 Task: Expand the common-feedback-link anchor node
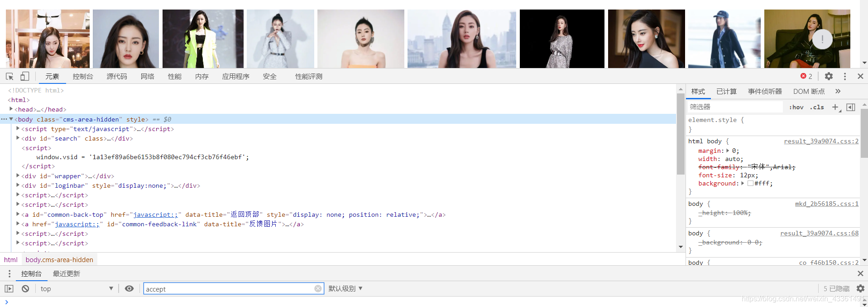click(18, 224)
